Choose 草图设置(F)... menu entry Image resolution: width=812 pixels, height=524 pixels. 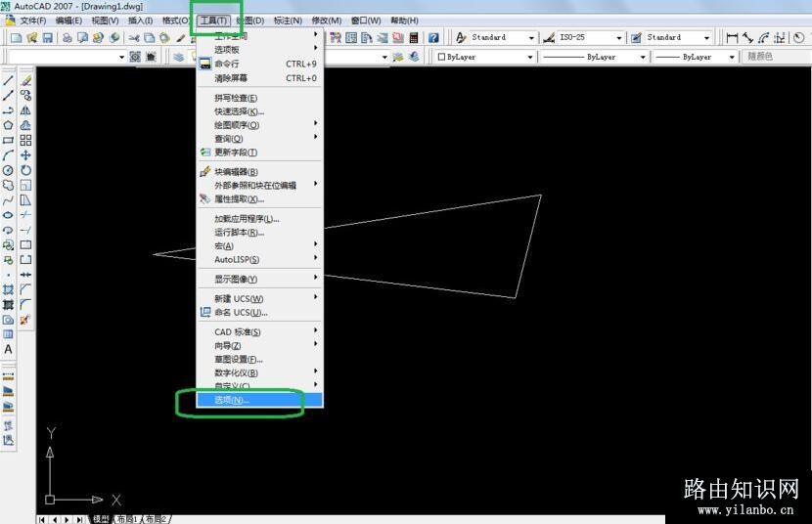click(x=260, y=359)
